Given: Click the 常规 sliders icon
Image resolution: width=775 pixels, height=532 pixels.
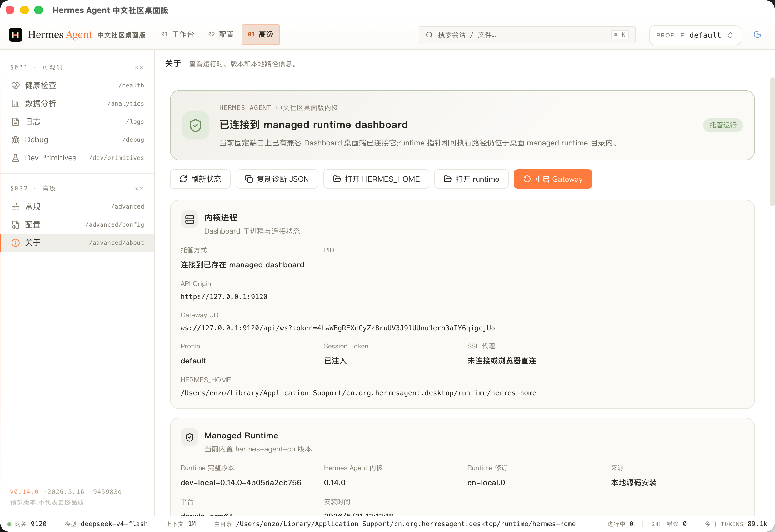Looking at the screenshot, I should 15,207.
